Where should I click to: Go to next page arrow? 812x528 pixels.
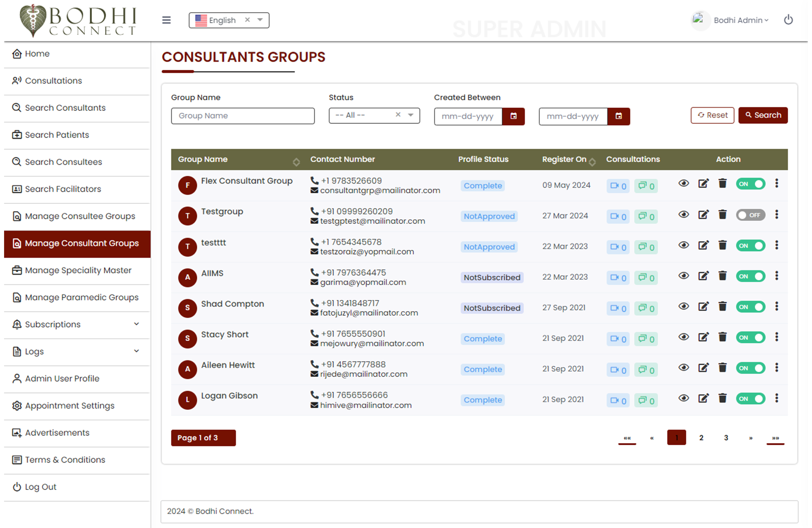point(751,438)
